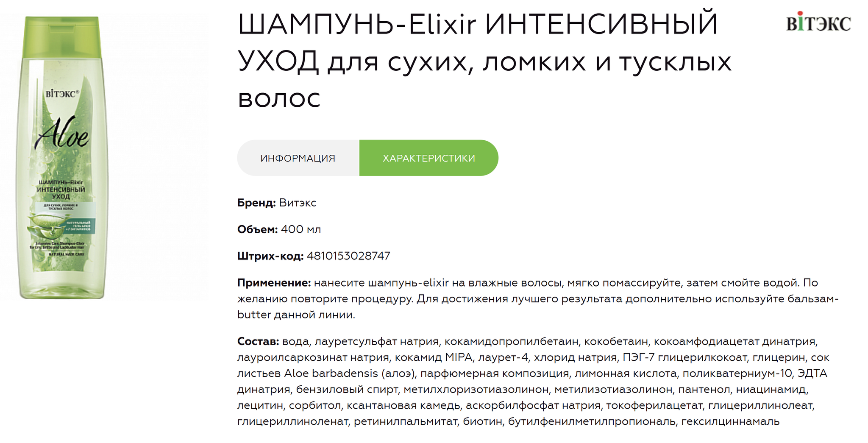
Task: Click the word butter in usage text
Action: [254, 315]
